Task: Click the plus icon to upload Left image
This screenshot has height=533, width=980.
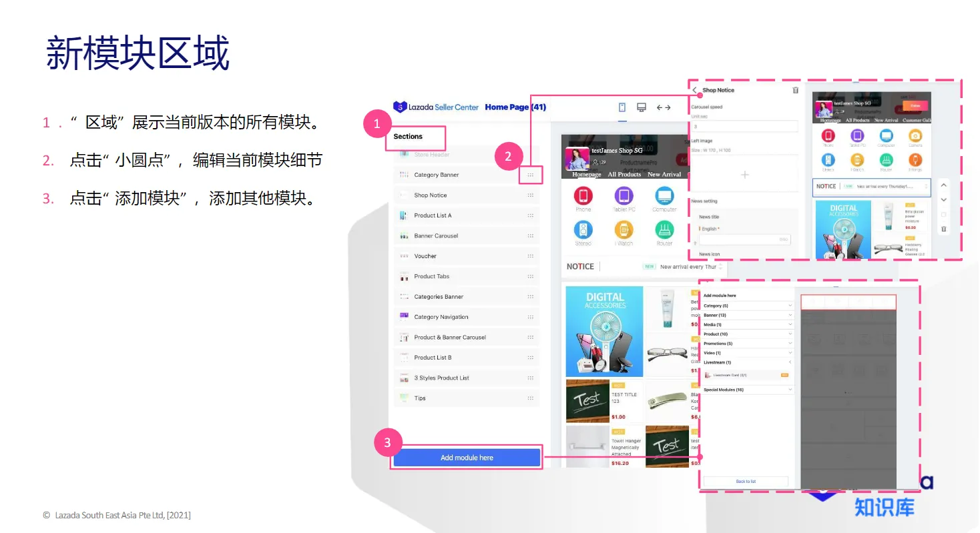Action: pyautogui.click(x=744, y=175)
